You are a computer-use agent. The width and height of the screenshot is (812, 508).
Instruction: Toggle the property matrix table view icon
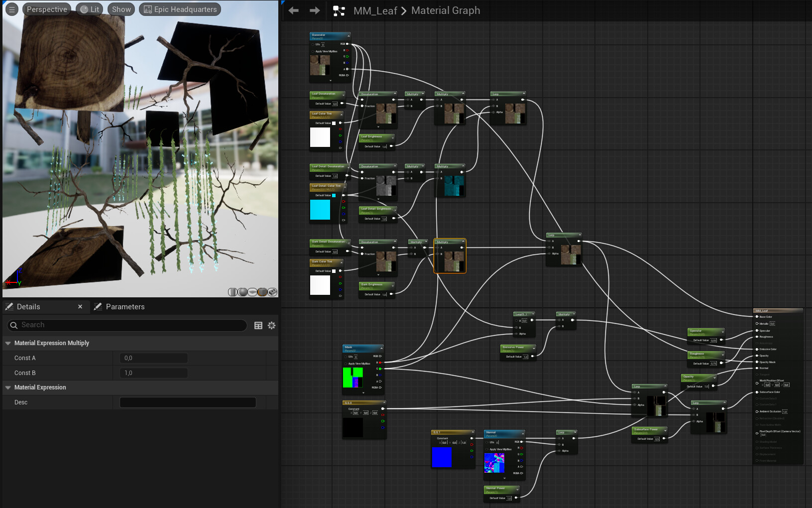[258, 325]
